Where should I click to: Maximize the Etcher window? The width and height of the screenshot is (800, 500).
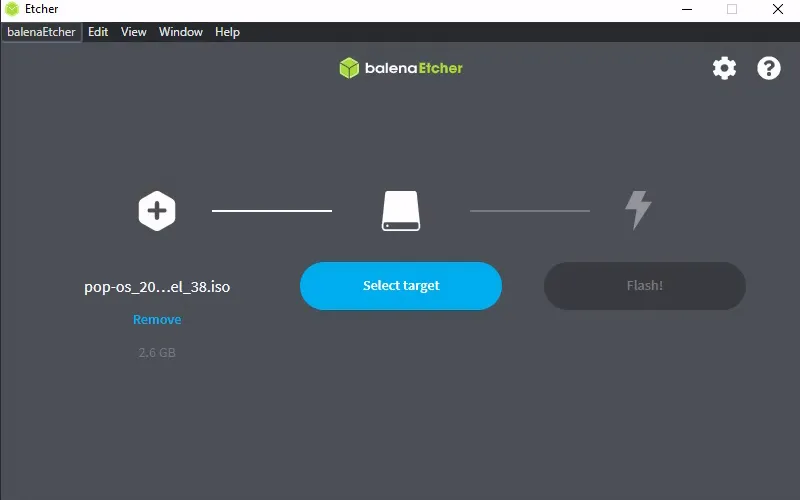click(x=732, y=9)
